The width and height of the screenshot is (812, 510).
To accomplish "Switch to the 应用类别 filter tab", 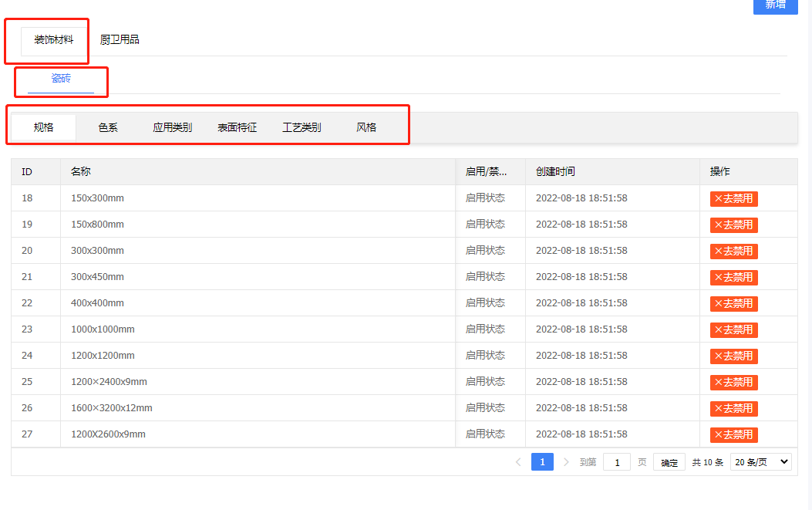I will point(172,127).
